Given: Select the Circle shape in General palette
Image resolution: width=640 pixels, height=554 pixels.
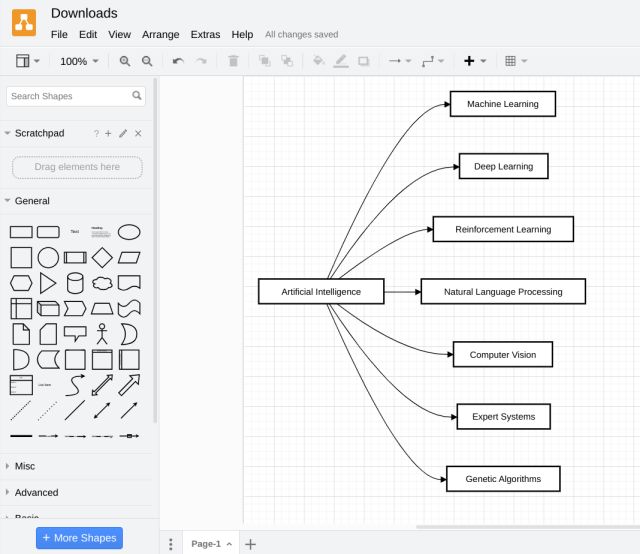Looking at the screenshot, I should (48, 258).
